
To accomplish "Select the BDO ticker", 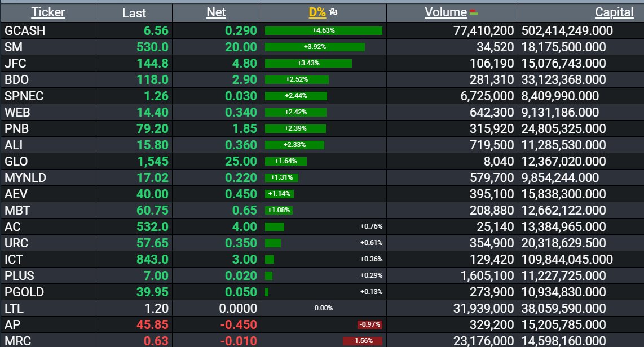I will (x=16, y=79).
